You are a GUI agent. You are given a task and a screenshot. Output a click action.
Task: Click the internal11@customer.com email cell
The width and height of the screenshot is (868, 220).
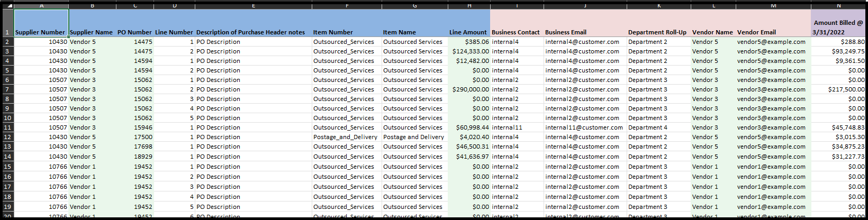[584, 127]
